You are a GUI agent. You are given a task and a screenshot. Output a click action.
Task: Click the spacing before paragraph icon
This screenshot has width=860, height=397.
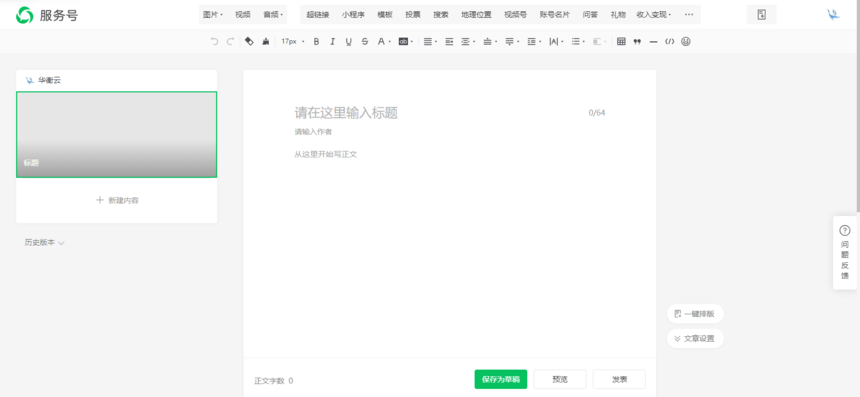(487, 42)
